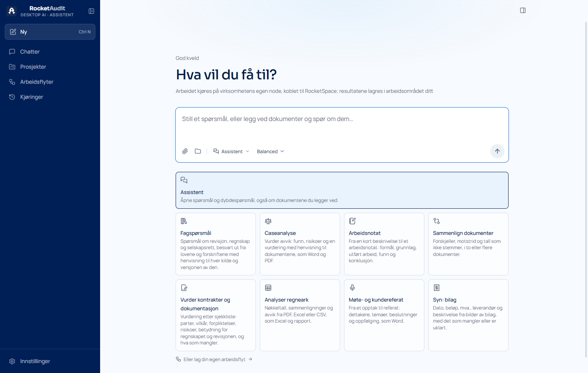Open the Assistent mode dropdown

[231, 151]
